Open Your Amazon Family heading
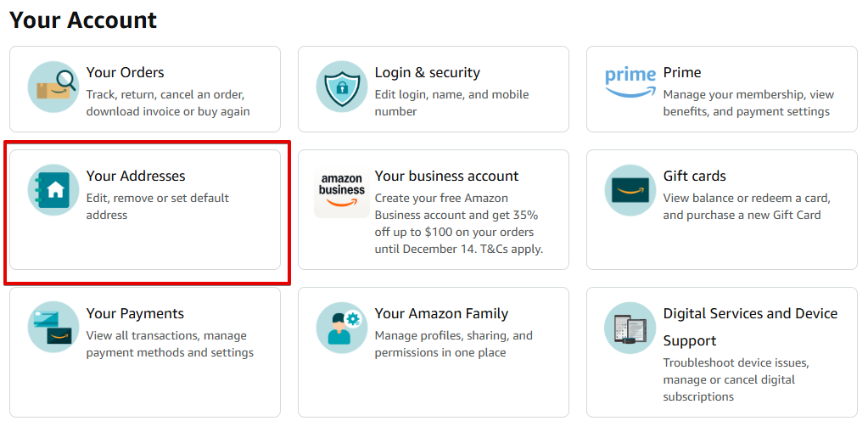The width and height of the screenshot is (868, 421). click(x=441, y=314)
